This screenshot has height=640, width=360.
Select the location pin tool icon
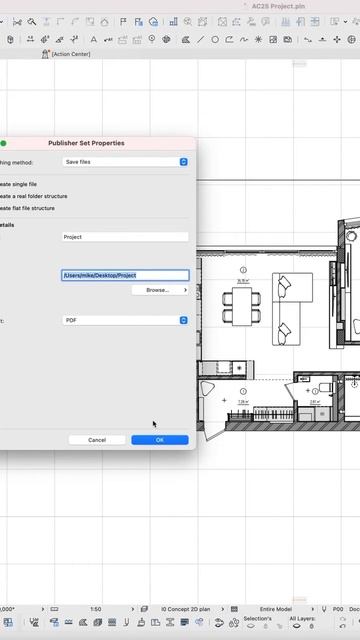pos(152,40)
